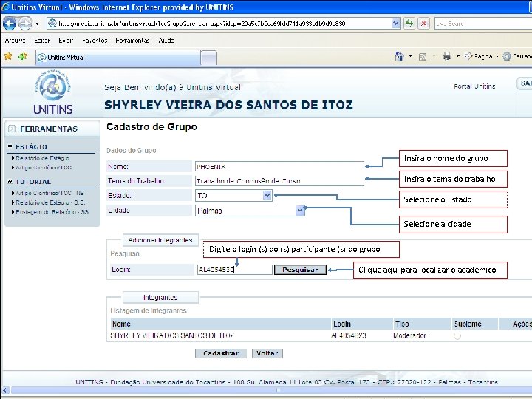The height and width of the screenshot is (399, 532).
Task: Click the Pesquisar button
Action: (x=300, y=270)
